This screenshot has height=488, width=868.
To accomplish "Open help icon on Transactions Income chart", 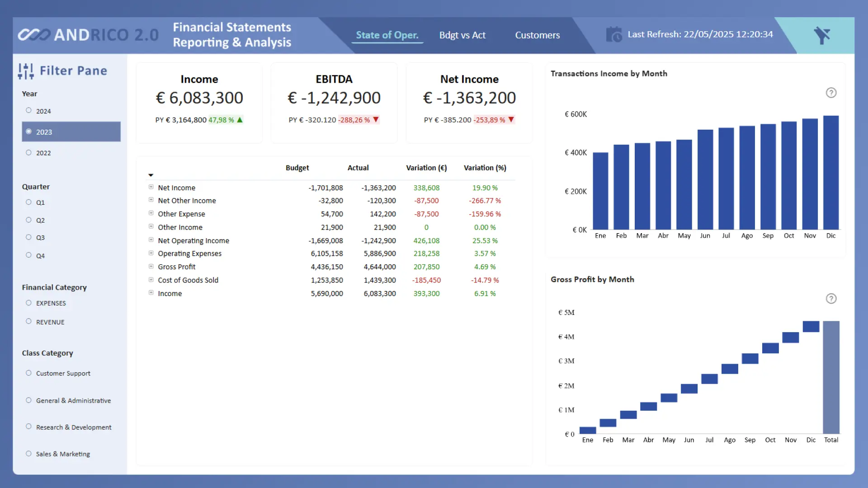I will [x=831, y=93].
